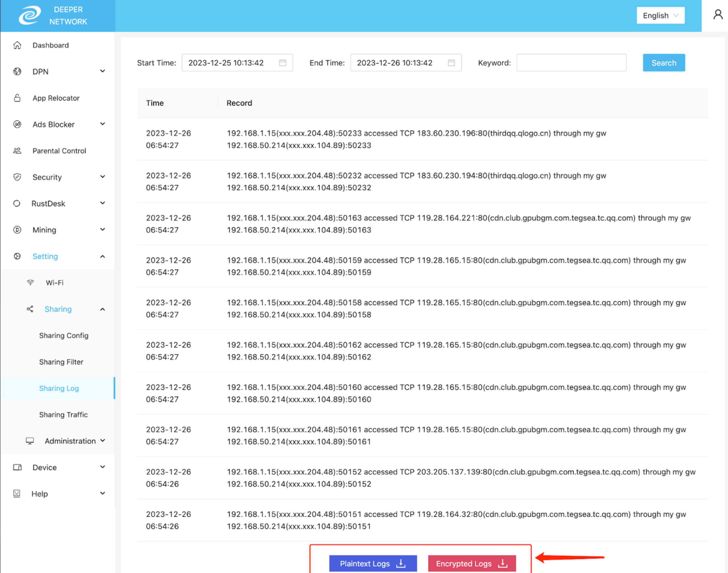The width and height of the screenshot is (728, 573).
Task: Open App Relocator menu item
Action: coord(56,98)
